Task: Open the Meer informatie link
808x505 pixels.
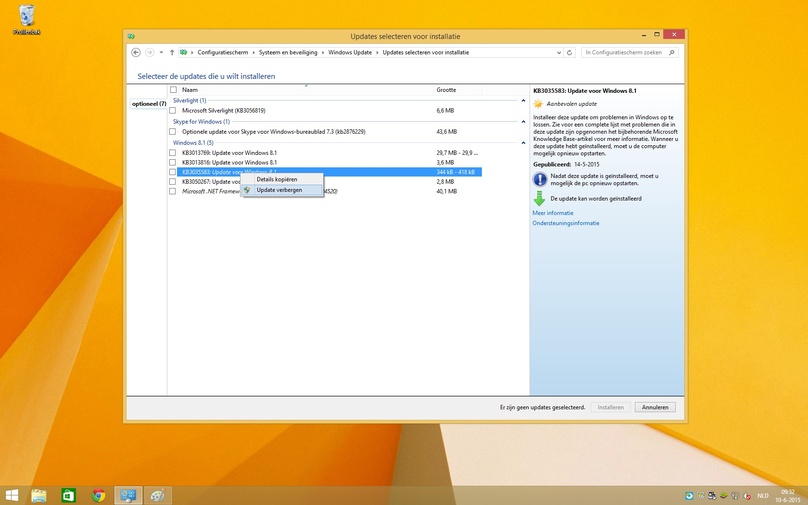Action: point(552,213)
